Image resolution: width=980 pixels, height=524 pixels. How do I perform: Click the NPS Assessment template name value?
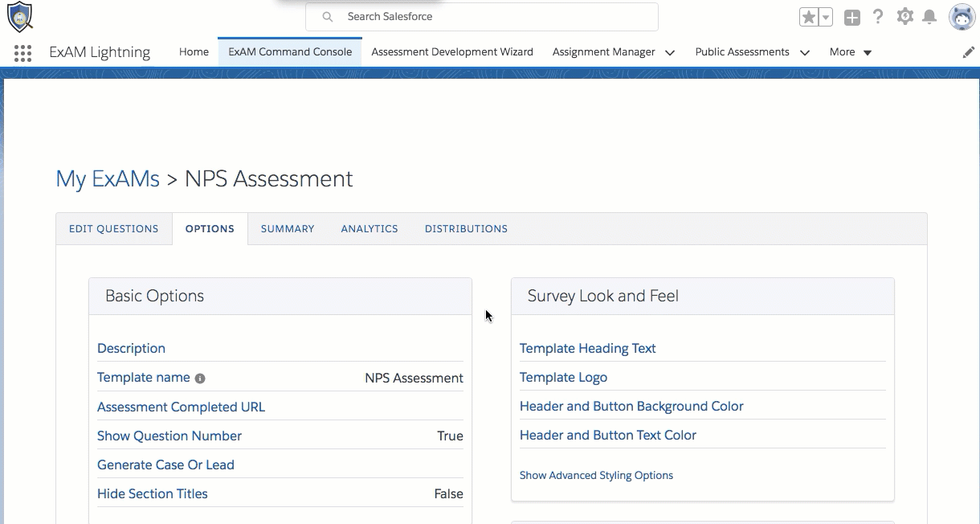pyautogui.click(x=414, y=379)
